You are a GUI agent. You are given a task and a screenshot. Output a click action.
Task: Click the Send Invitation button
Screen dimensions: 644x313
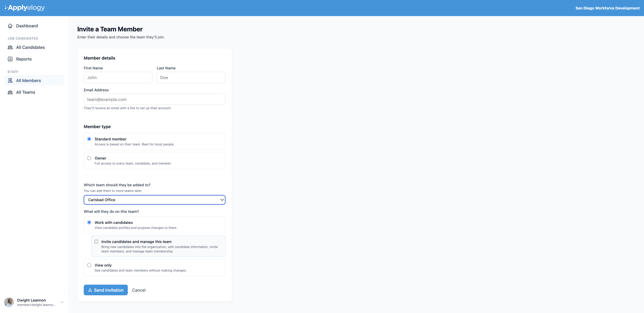point(106,290)
